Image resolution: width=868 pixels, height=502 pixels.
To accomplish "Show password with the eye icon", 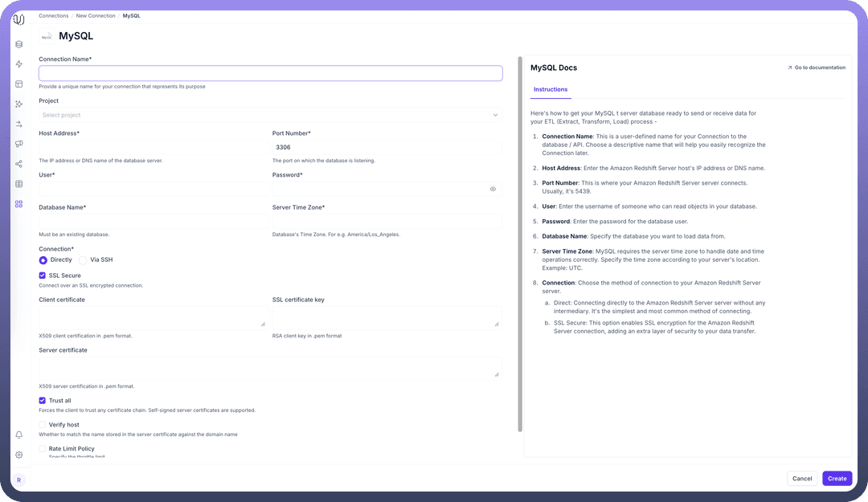I will tap(493, 190).
